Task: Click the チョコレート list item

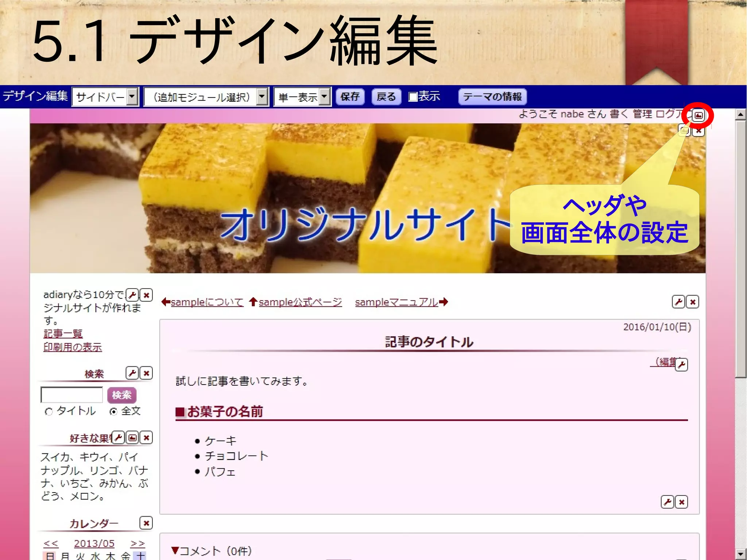Action: click(236, 456)
